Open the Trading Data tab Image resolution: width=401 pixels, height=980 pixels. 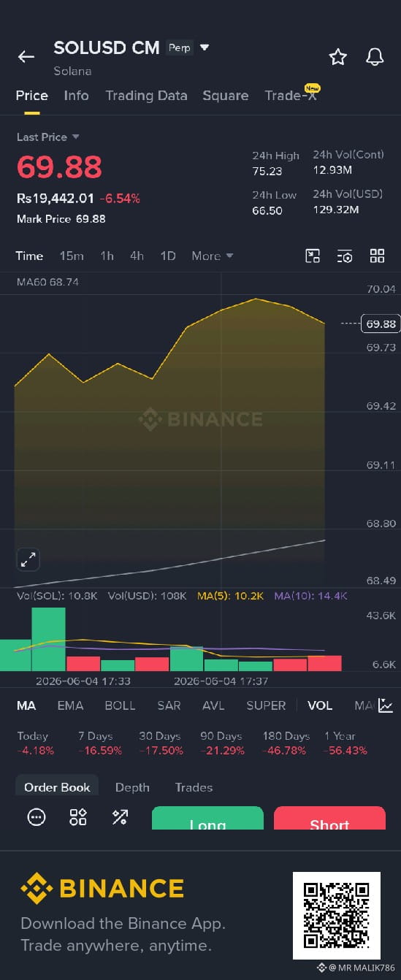pos(146,96)
